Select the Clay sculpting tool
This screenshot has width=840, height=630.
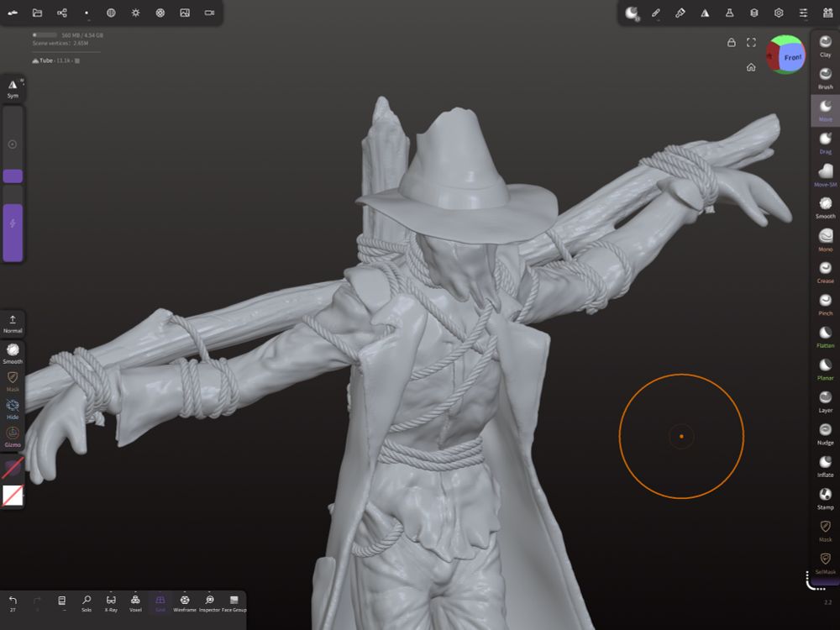(825, 46)
